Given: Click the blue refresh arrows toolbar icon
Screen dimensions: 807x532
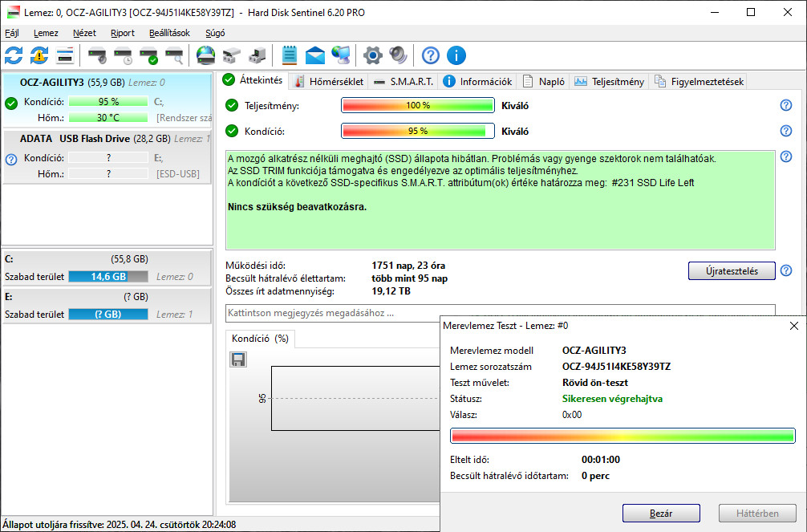Looking at the screenshot, I should tap(14, 55).
